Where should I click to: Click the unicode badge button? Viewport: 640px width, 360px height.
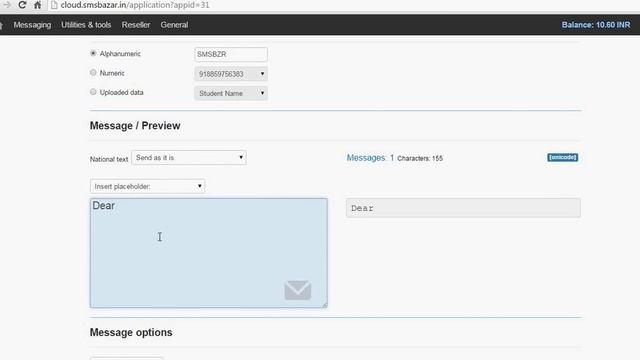pyautogui.click(x=562, y=157)
